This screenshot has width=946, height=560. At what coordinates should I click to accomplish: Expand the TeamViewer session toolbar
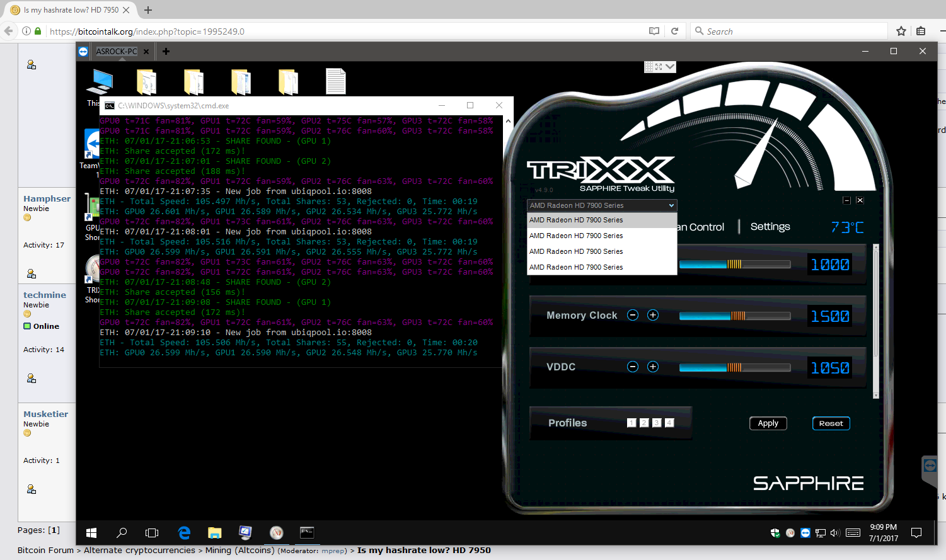coord(670,66)
